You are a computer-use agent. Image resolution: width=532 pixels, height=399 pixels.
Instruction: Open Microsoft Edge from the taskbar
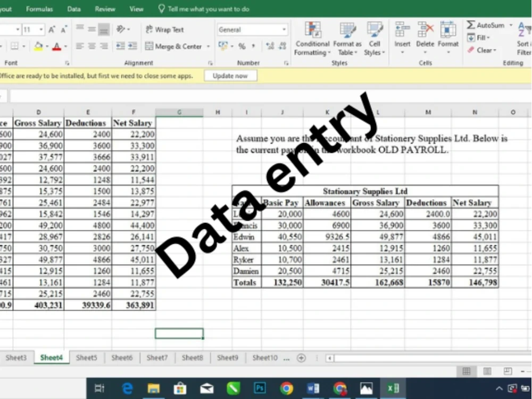[x=127, y=388]
